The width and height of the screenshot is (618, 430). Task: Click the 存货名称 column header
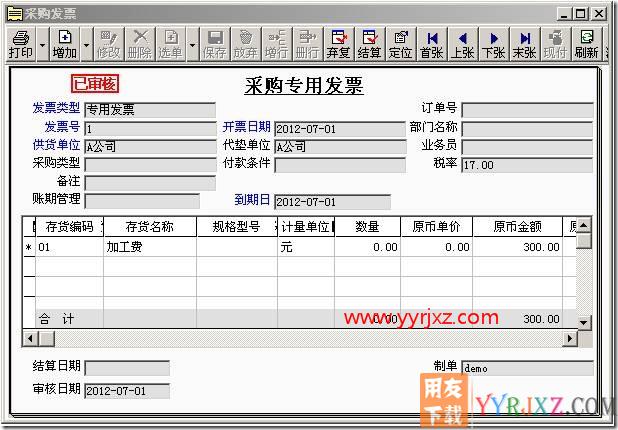coord(150,227)
